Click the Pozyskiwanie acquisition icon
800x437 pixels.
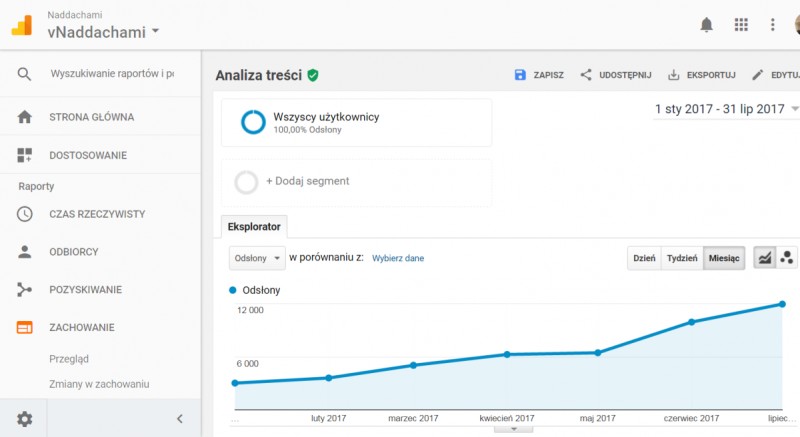coord(24,289)
